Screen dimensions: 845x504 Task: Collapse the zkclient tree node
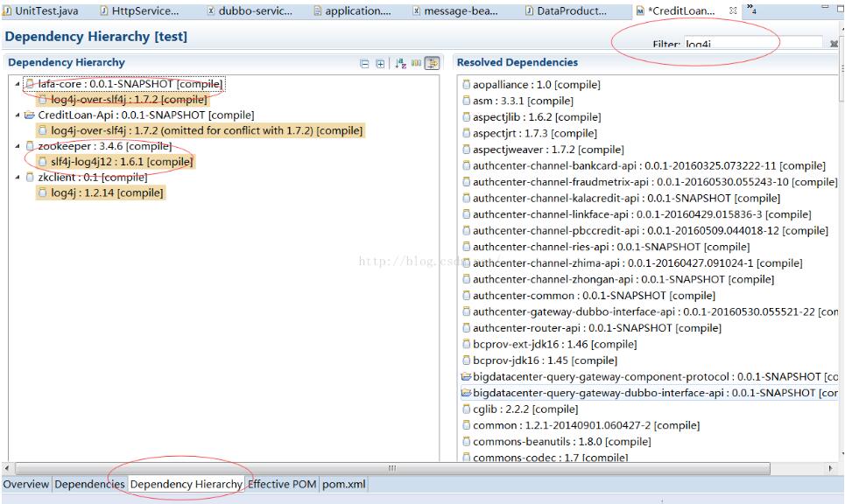[18, 178]
